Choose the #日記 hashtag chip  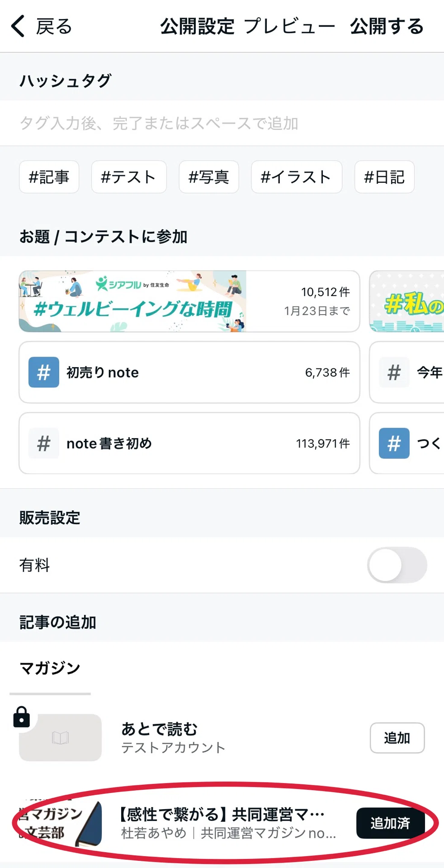[384, 177]
